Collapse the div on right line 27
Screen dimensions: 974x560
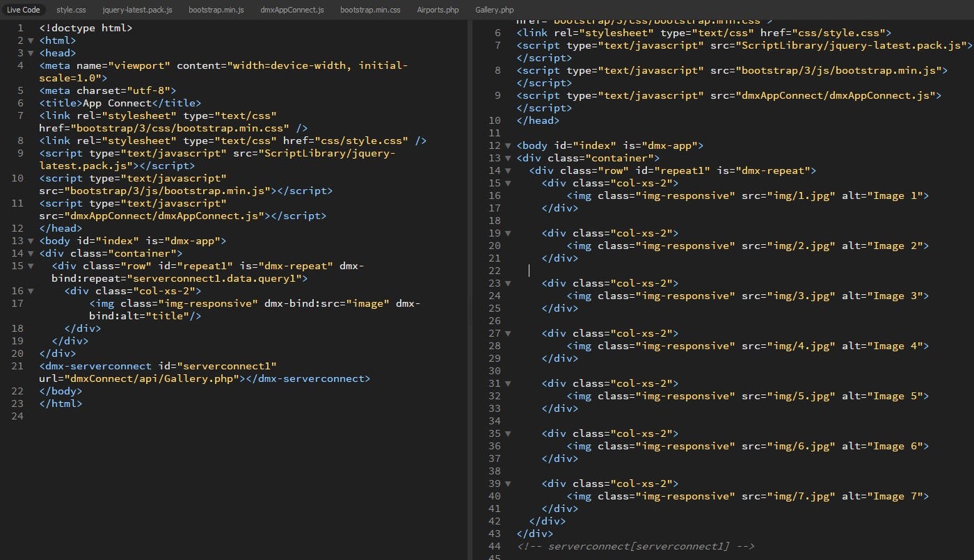(x=508, y=334)
